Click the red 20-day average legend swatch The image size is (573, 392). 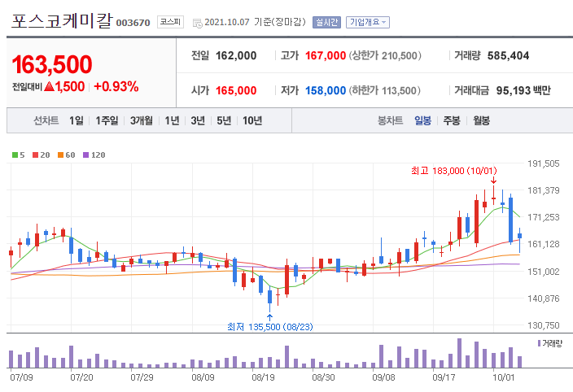tap(36, 155)
